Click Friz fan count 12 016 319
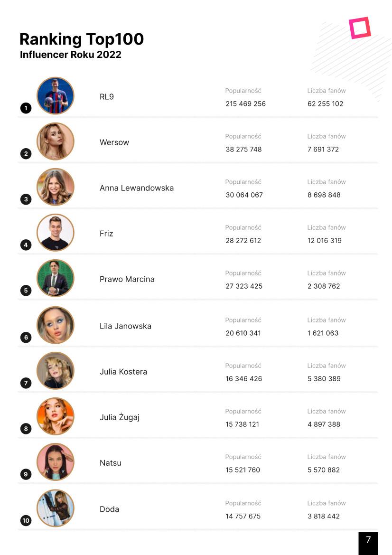 (325, 241)
